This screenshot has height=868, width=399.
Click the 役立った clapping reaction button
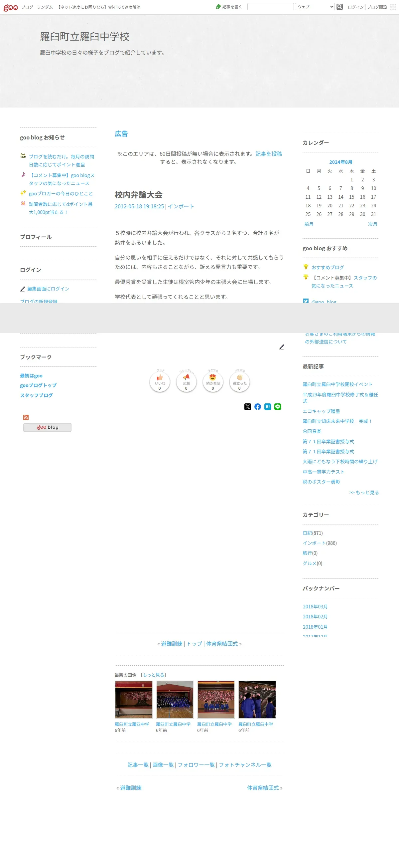tap(239, 382)
